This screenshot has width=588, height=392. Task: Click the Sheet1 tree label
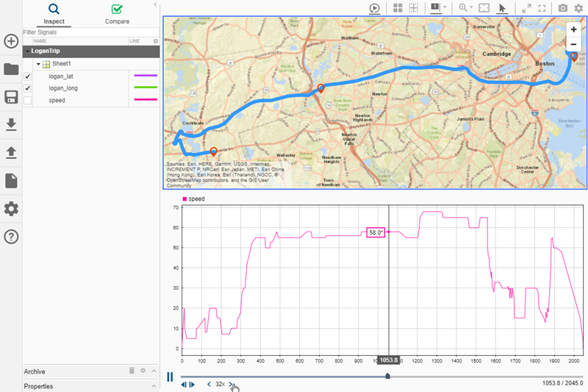(x=62, y=64)
